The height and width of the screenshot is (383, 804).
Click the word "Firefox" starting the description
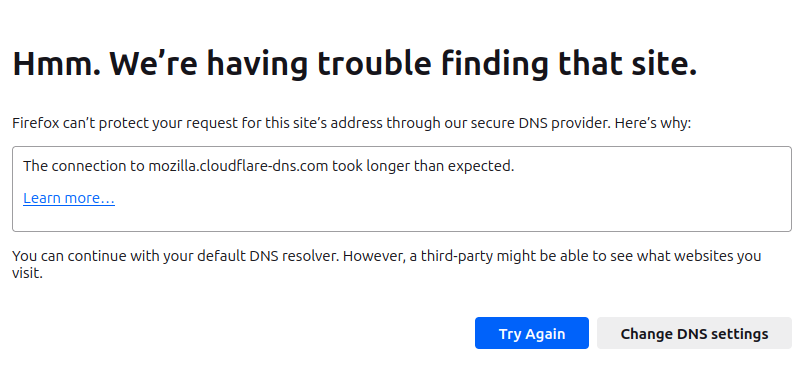pos(35,124)
